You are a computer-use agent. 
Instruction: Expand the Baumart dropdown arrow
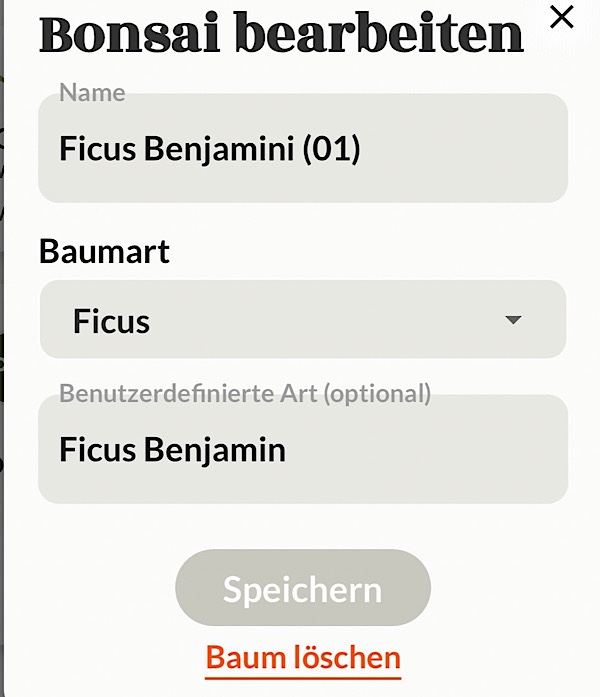tap(513, 320)
